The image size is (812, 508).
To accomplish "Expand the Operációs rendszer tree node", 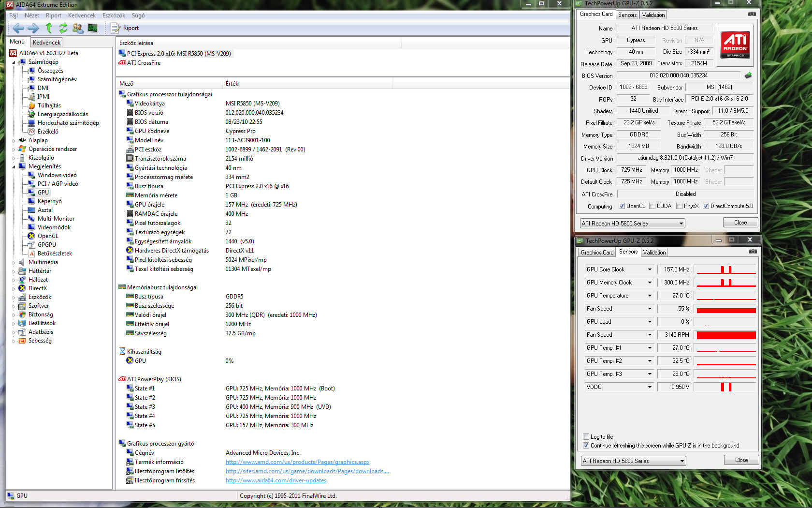I will pyautogui.click(x=14, y=149).
